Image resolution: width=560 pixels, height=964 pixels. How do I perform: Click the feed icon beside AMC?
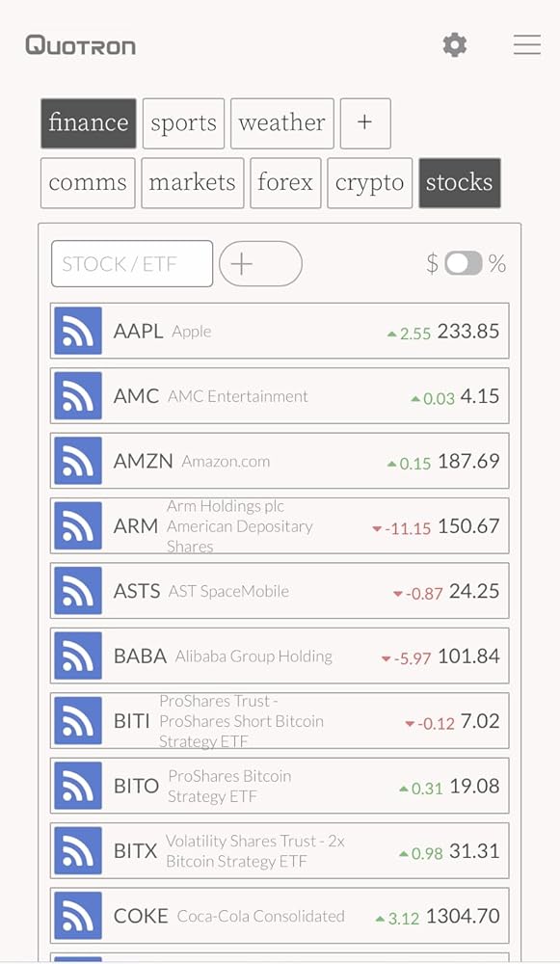[78, 396]
